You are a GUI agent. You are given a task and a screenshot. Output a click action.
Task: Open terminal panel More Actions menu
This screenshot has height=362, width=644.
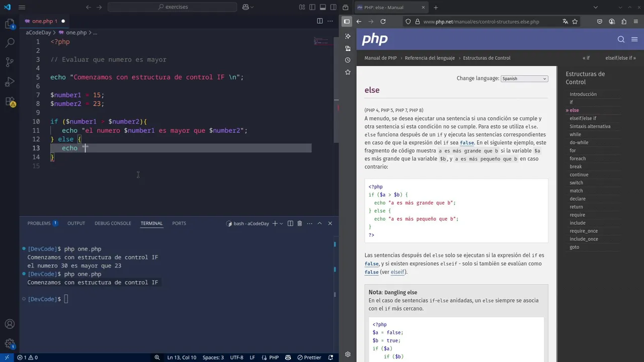click(309, 223)
